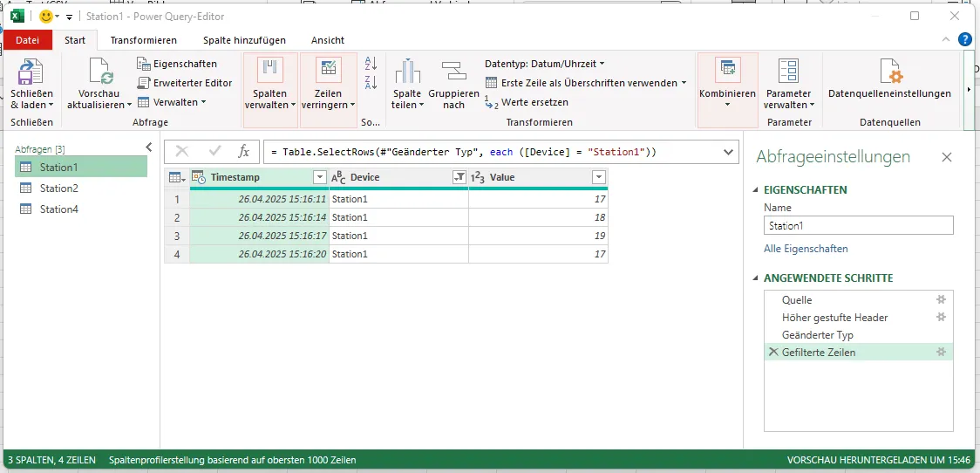Screen dimensions: 980x473
Task: Select the Station2 query
Action: [x=58, y=188]
